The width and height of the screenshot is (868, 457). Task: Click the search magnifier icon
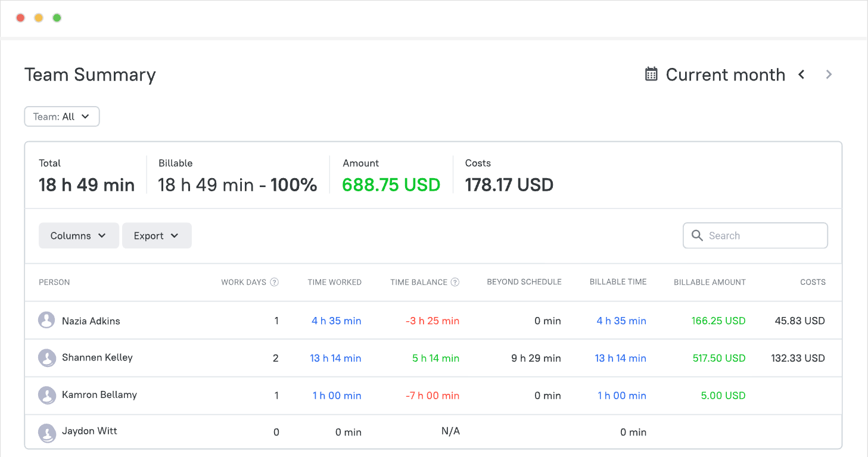point(697,235)
